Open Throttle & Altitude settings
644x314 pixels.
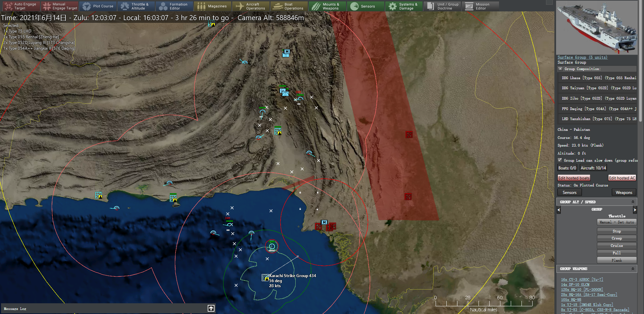[136, 6]
